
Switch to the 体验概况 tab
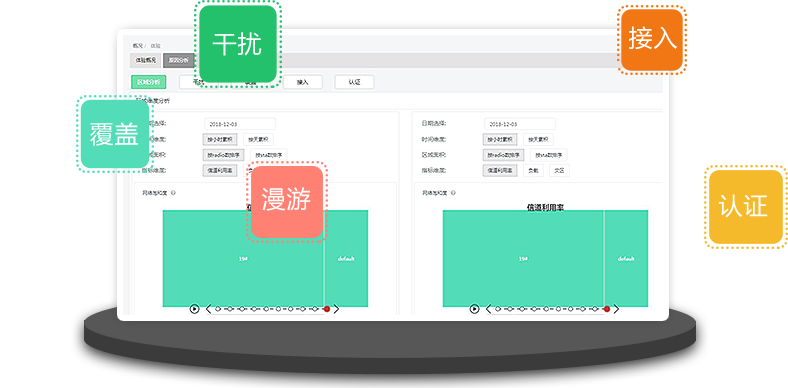pos(145,60)
